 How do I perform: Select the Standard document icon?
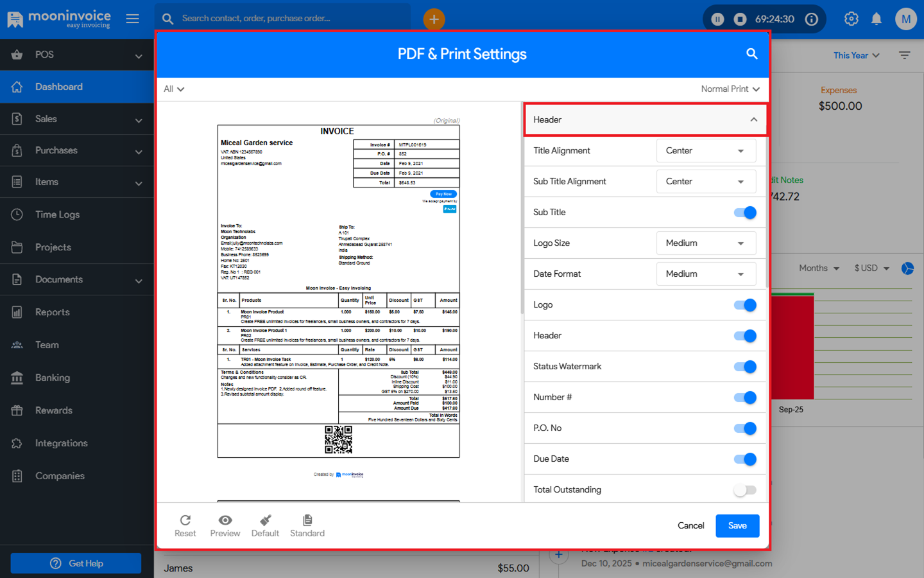coord(307,521)
